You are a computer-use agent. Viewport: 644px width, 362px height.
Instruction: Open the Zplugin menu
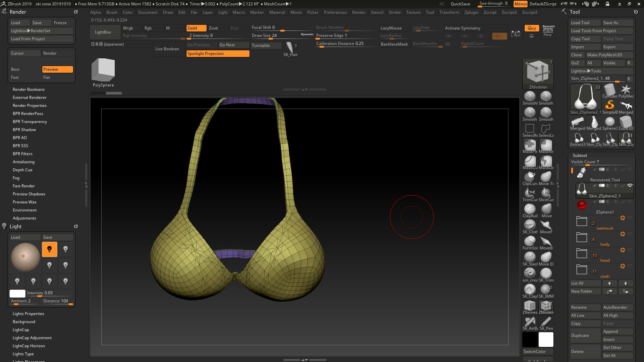[471, 12]
